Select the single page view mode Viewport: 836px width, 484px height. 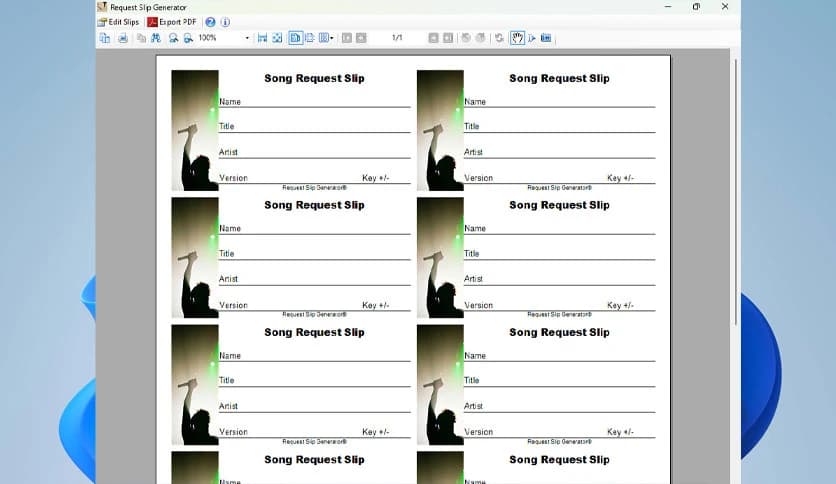click(x=295, y=38)
